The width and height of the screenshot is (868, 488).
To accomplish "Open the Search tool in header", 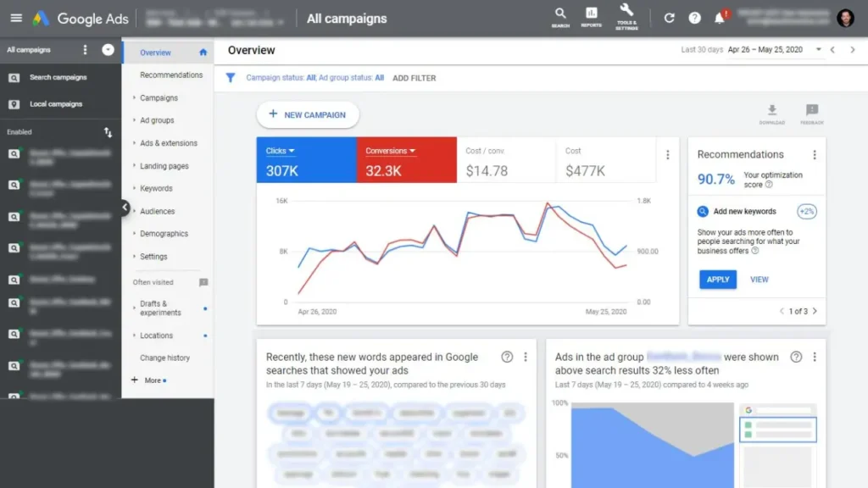I will point(560,17).
